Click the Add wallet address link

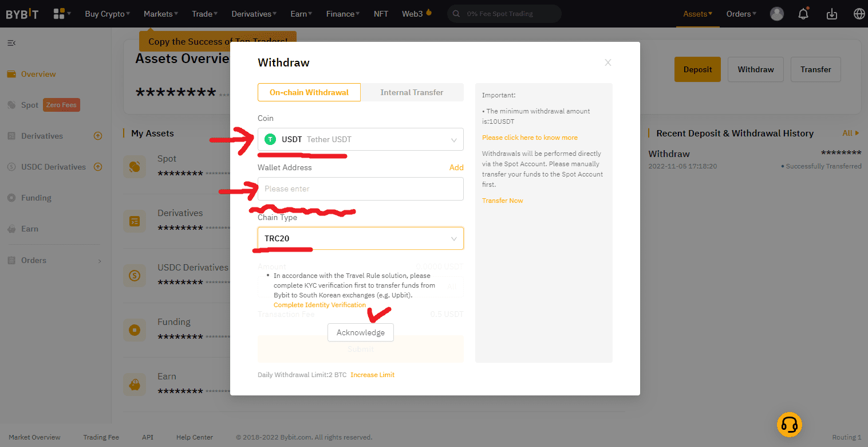point(456,167)
